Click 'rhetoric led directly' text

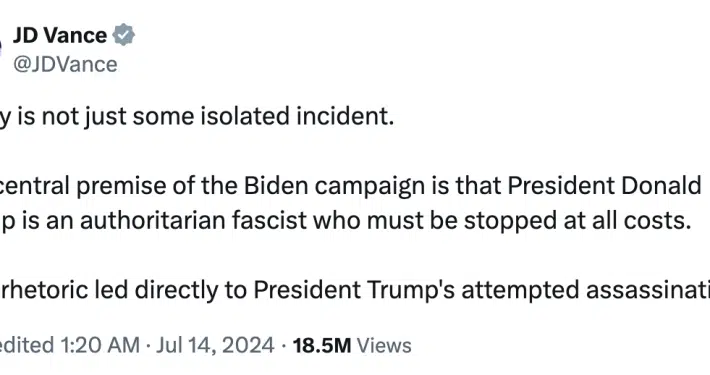(x=110, y=290)
